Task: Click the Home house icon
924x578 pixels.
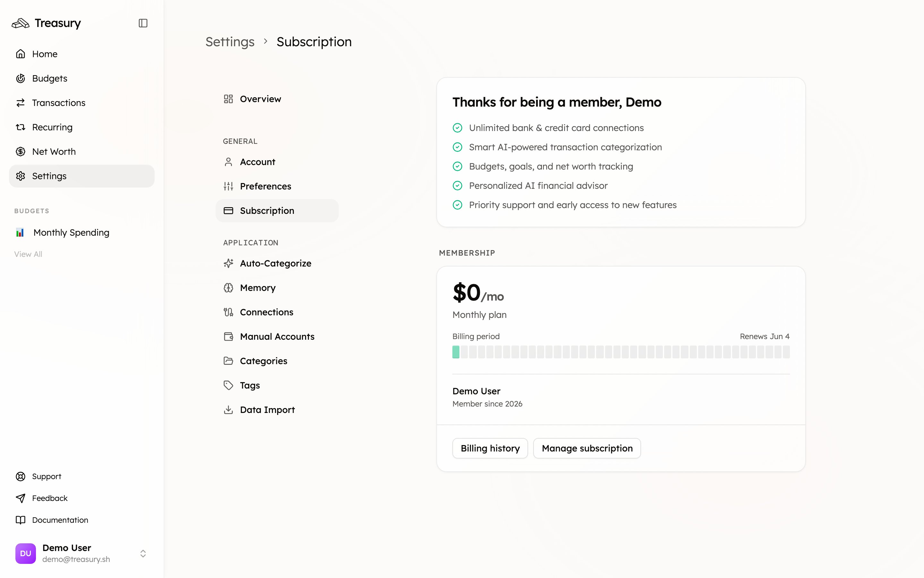Action: pos(21,54)
